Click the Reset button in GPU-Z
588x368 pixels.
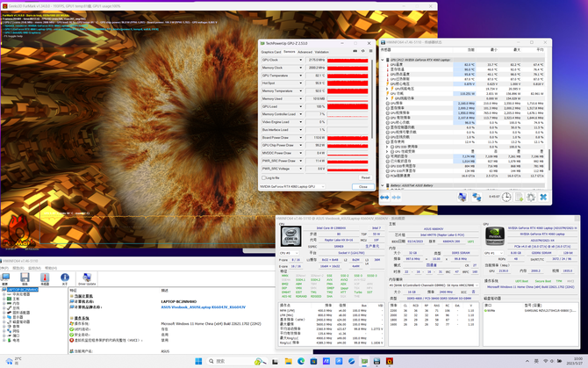[366, 177]
